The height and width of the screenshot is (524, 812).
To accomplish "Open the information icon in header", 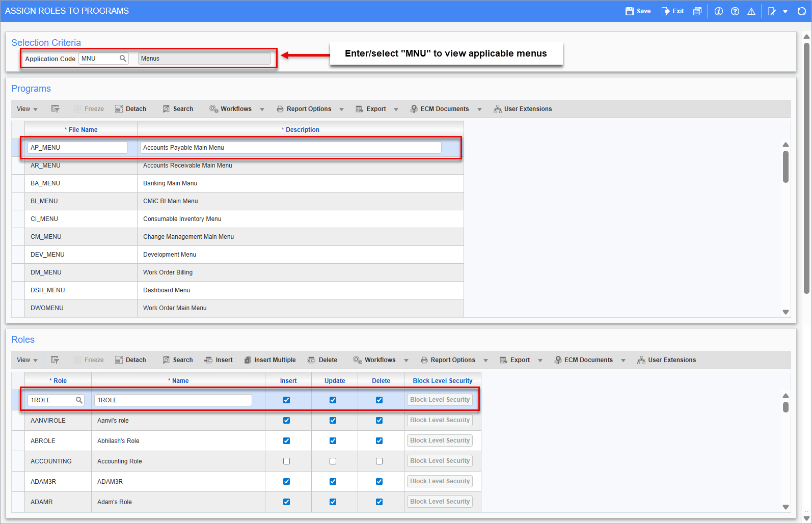I will click(719, 11).
